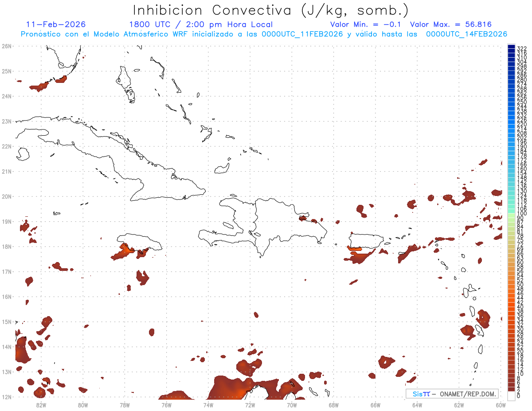Click '1800 UTC / 2:00 pm Hora Local'
Image resolution: width=532 pixels, height=411 pixels.
pyautogui.click(x=201, y=24)
